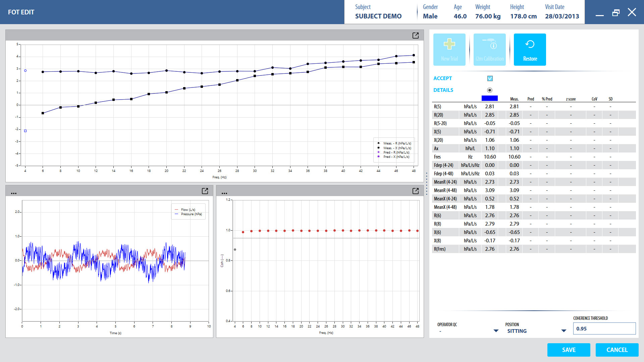Screen dimensions: 644x362
Task: Click the blue trial color swatch
Action: click(489, 98)
